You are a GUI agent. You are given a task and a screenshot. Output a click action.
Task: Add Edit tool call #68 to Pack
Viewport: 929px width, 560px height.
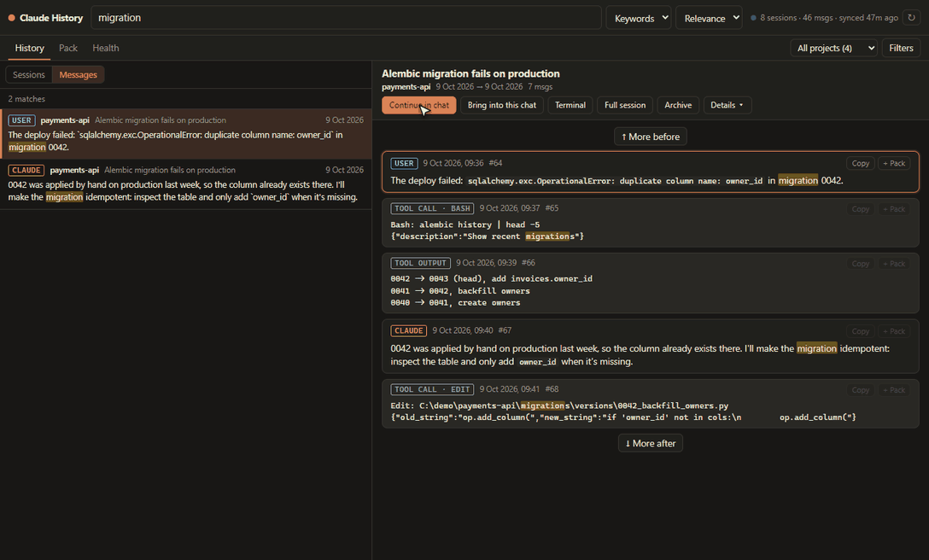point(894,389)
